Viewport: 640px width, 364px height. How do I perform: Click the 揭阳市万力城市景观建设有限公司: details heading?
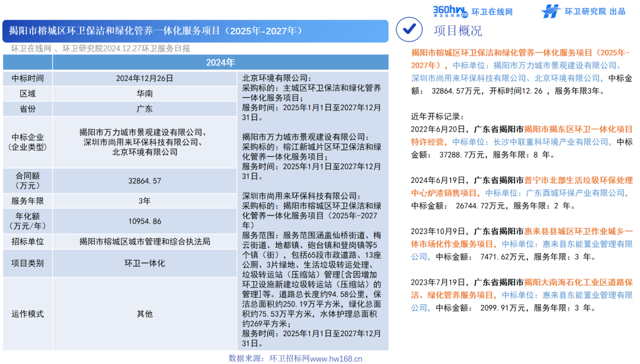click(x=306, y=137)
